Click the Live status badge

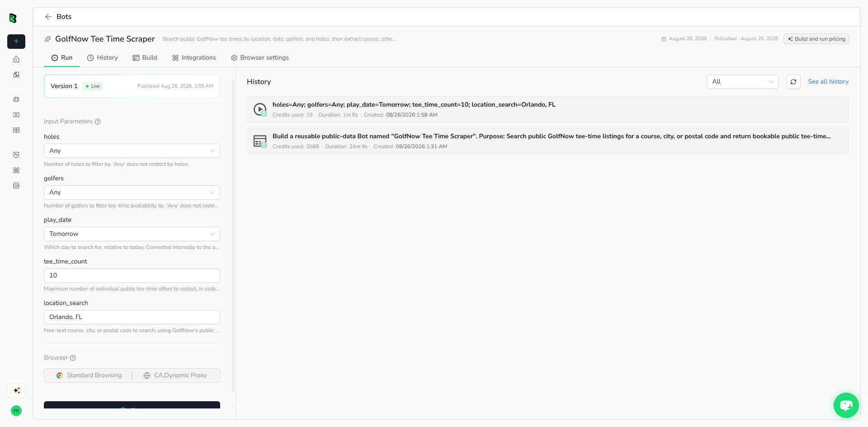93,86
